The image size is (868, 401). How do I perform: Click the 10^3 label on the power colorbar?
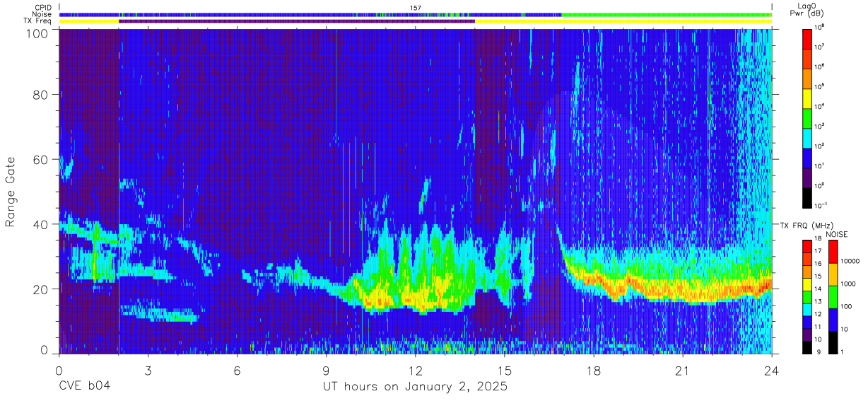(819, 126)
